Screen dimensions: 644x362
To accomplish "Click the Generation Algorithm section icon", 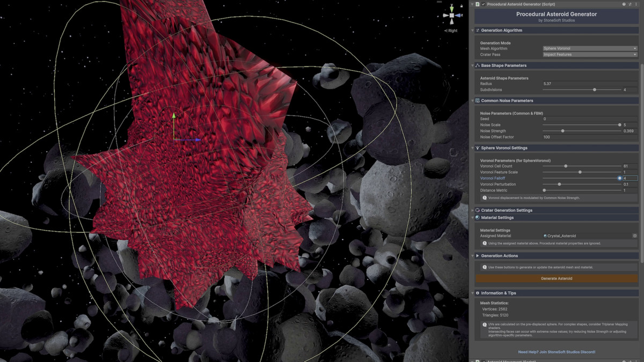I will pos(478,31).
